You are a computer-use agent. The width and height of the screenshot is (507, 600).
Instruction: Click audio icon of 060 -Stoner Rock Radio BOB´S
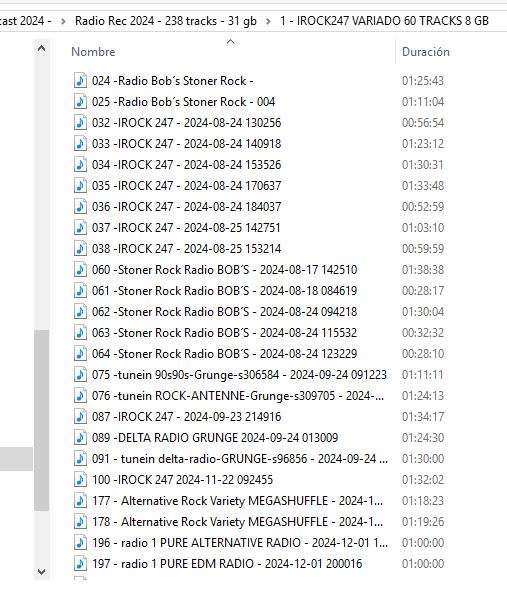click(x=80, y=270)
